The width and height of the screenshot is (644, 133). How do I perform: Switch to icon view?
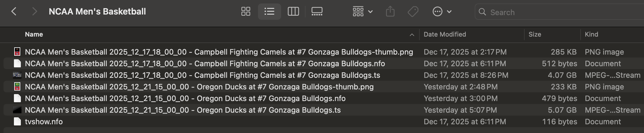[246, 12]
